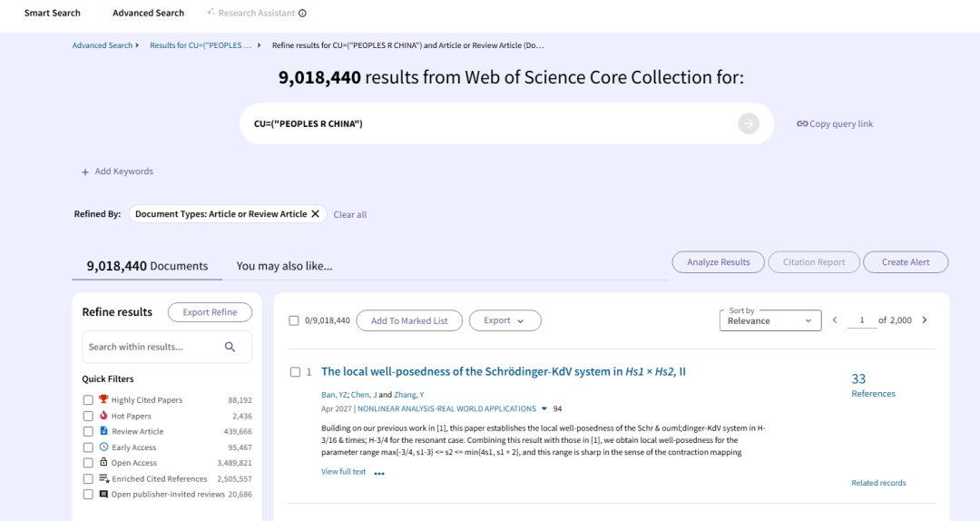The width and height of the screenshot is (980, 521).
Task: Expand journal info arrow after NONLINEAR ANALYSIS
Action: click(x=544, y=408)
